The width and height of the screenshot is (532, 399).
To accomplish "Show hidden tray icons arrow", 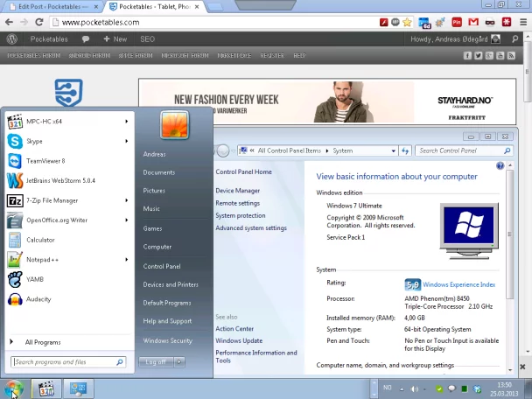I will 402,389.
